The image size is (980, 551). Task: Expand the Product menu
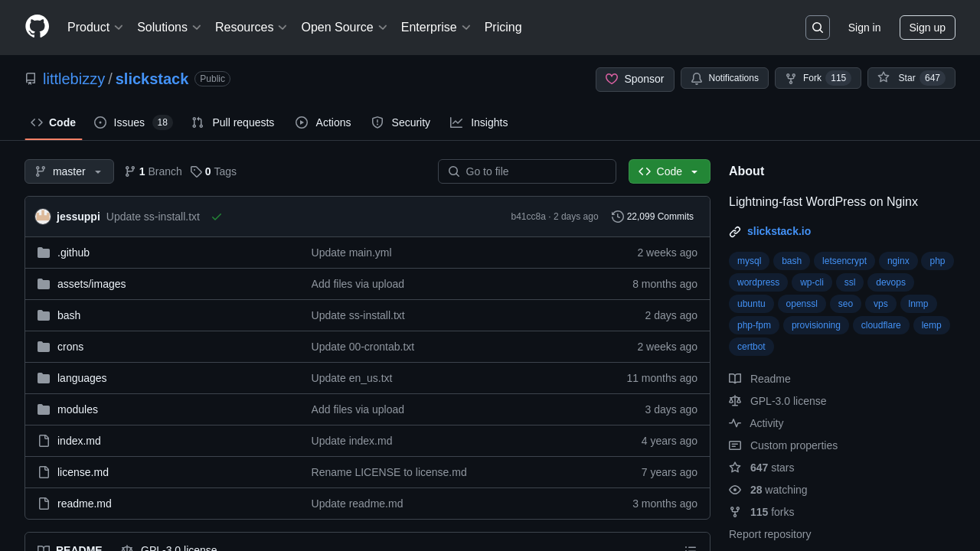[x=95, y=28]
